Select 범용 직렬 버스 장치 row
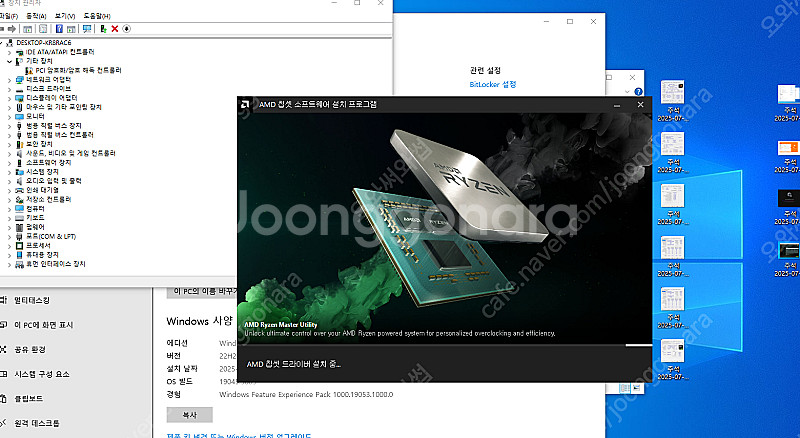 point(54,126)
